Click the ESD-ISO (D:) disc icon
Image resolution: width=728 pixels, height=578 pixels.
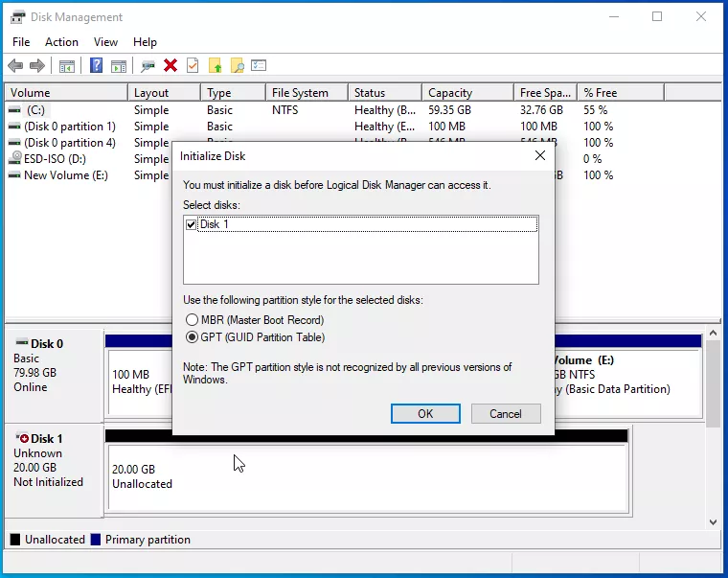click(15, 158)
